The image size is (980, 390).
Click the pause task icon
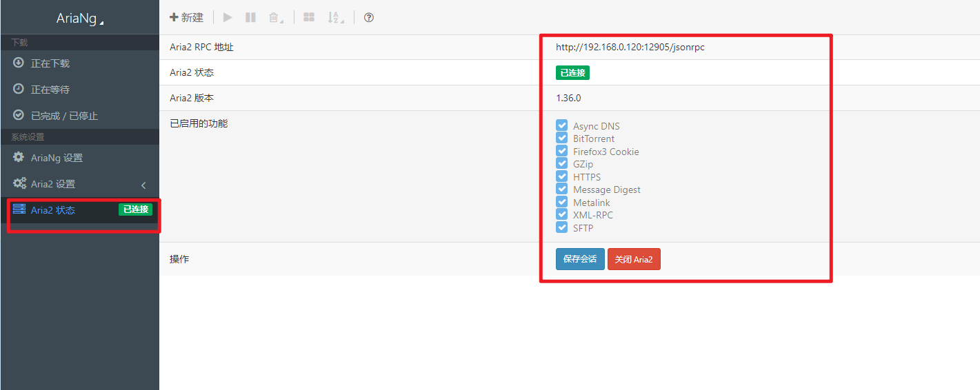251,17
